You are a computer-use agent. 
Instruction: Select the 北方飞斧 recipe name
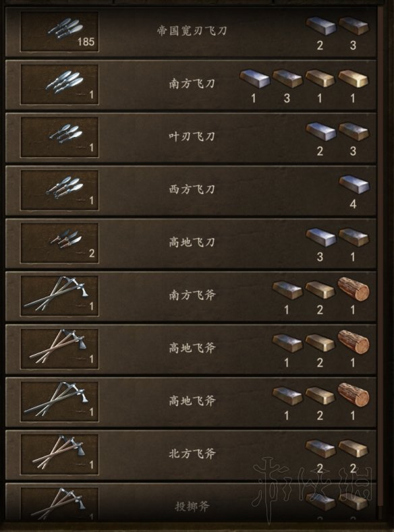(x=192, y=454)
